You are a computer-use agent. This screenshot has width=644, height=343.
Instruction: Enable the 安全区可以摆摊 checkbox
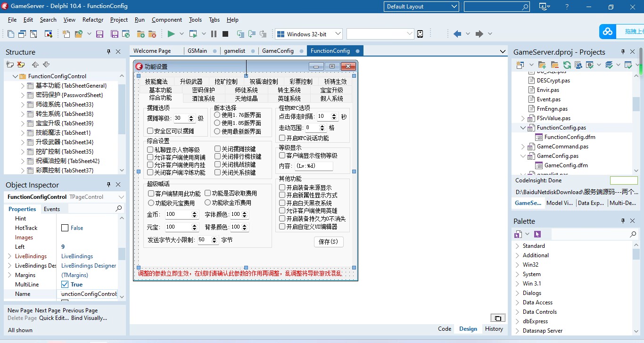click(150, 131)
